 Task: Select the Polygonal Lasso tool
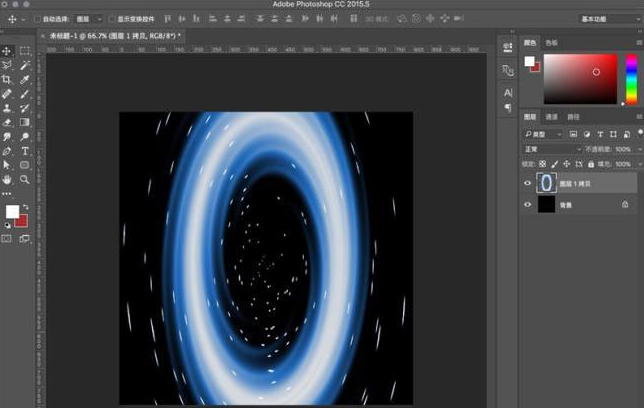coord(7,65)
